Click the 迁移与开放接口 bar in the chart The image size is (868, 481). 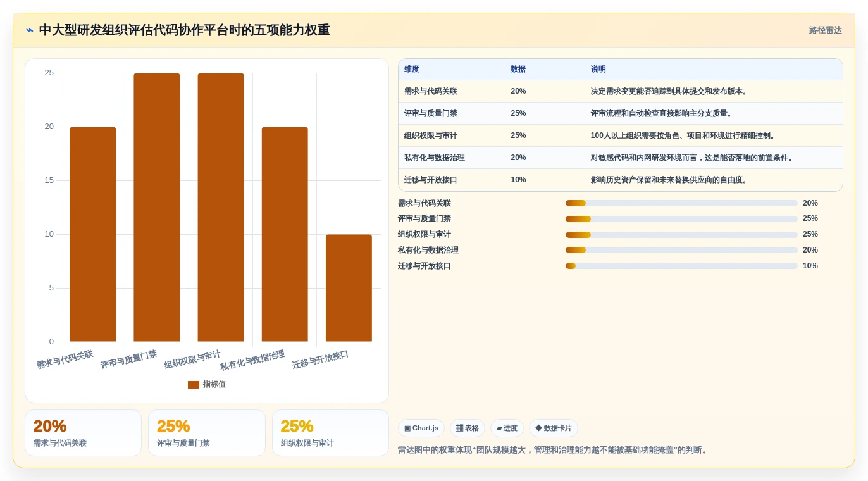pyautogui.click(x=349, y=288)
